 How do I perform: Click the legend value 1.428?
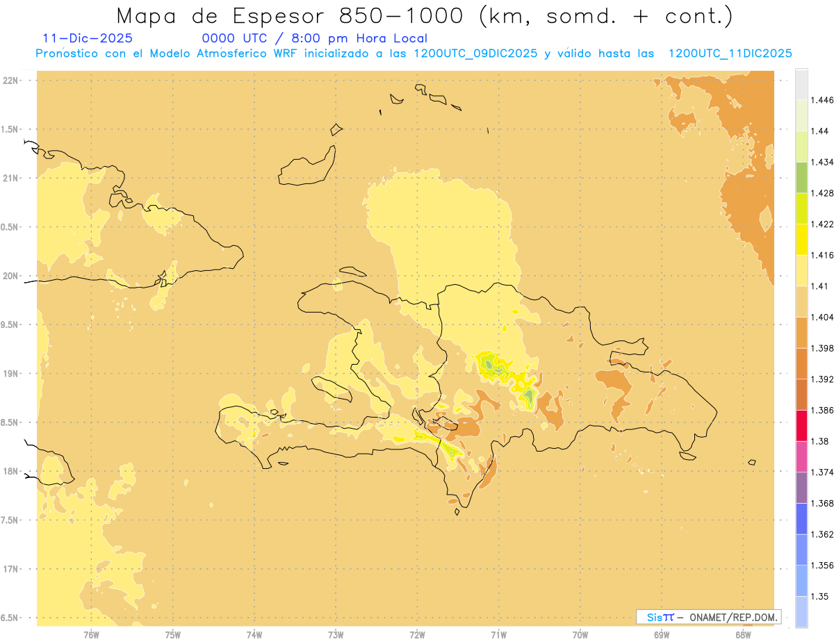pyautogui.click(x=822, y=193)
